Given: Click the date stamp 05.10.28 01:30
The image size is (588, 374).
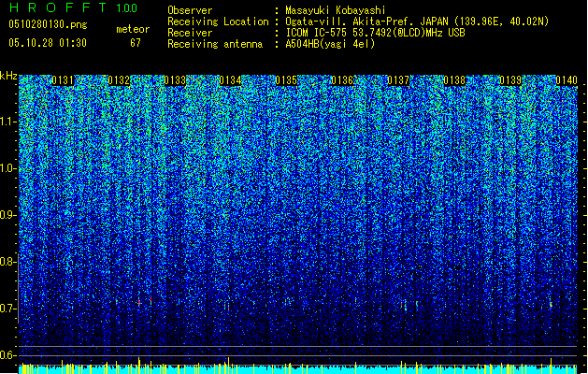Looking at the screenshot, I should [x=48, y=43].
